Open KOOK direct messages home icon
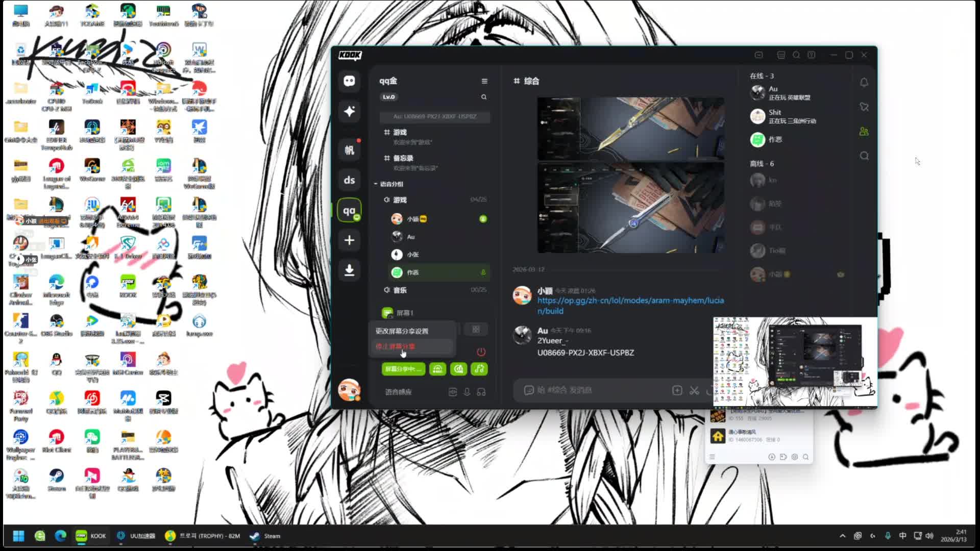The width and height of the screenshot is (980, 551). click(x=349, y=81)
